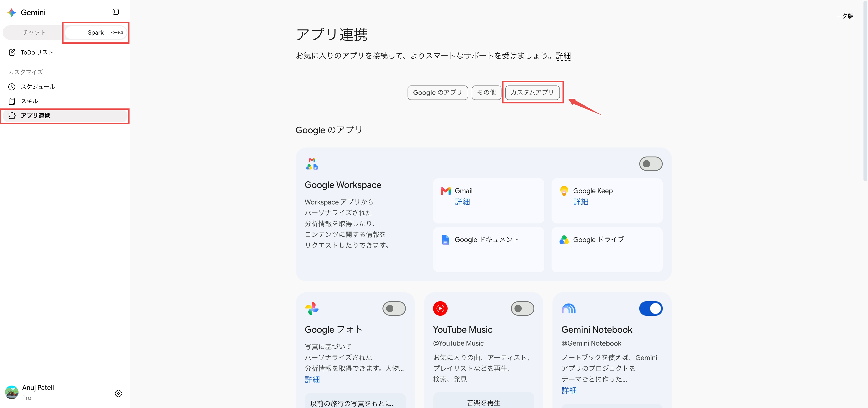Click Anuj Patell profile avatar

point(12,392)
